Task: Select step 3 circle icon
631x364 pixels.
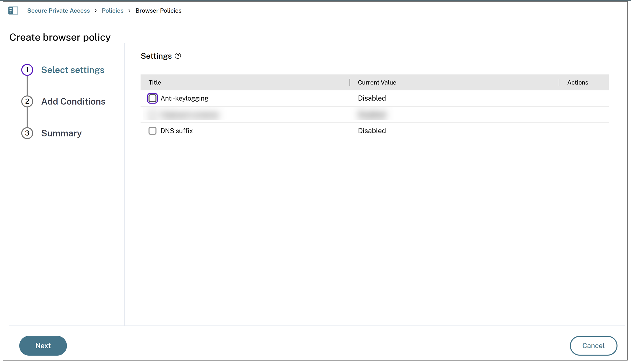Action: (27, 133)
